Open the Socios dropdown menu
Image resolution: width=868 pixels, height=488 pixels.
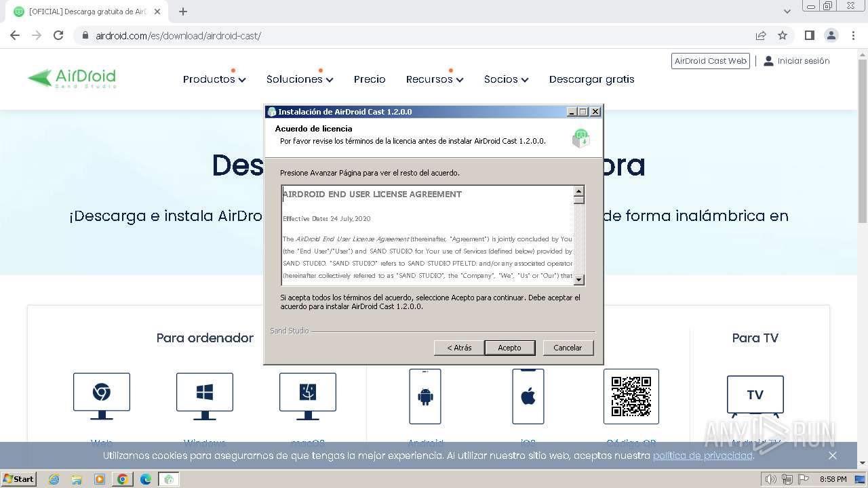point(506,79)
